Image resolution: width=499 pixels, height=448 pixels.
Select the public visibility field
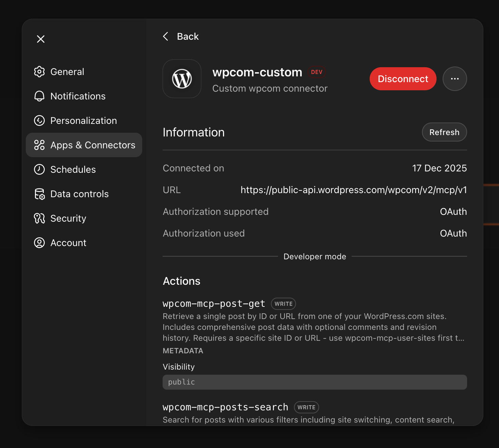[315, 382]
